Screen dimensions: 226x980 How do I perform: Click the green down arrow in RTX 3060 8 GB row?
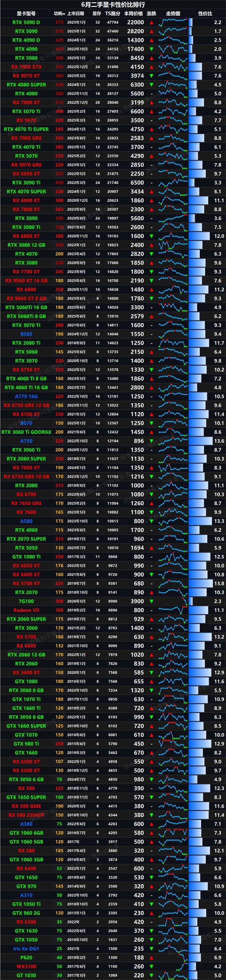(x=152, y=691)
